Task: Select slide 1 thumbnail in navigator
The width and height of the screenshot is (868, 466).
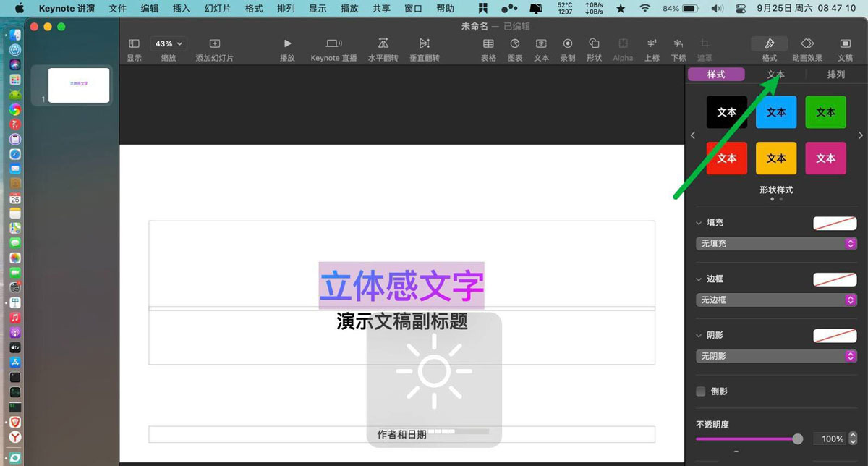Action: pos(79,85)
